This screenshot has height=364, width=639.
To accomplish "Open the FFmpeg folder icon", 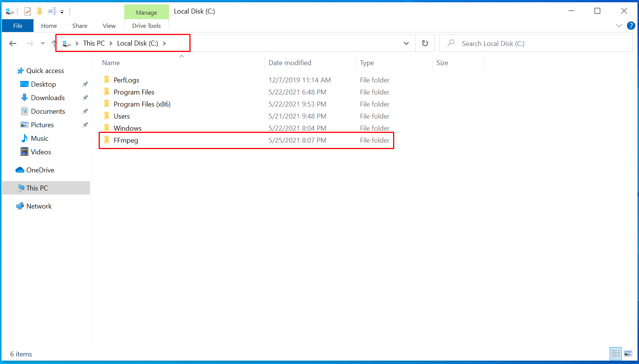I will coord(107,140).
